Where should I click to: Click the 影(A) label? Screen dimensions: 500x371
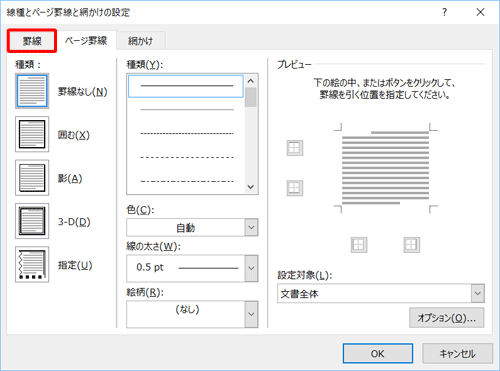pyautogui.click(x=70, y=178)
